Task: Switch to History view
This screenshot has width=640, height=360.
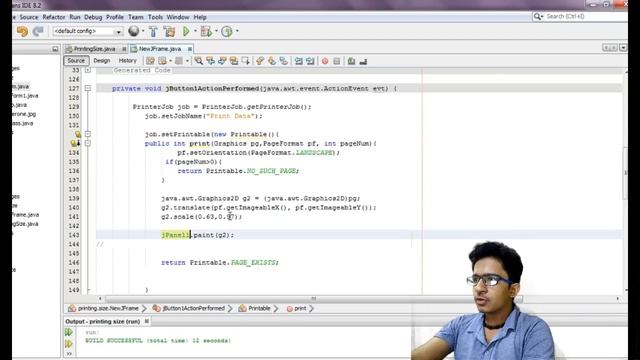Action: (x=127, y=61)
